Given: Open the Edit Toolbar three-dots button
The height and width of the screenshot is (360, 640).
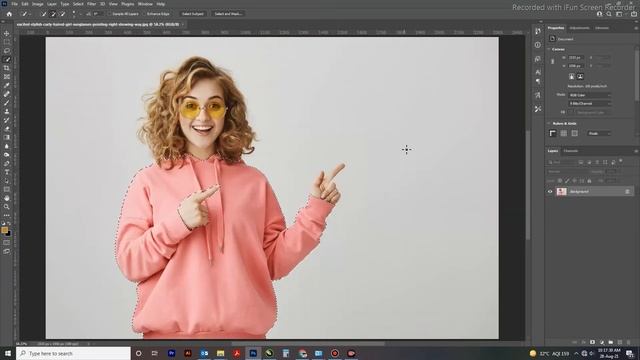Looking at the screenshot, I should tap(7, 215).
